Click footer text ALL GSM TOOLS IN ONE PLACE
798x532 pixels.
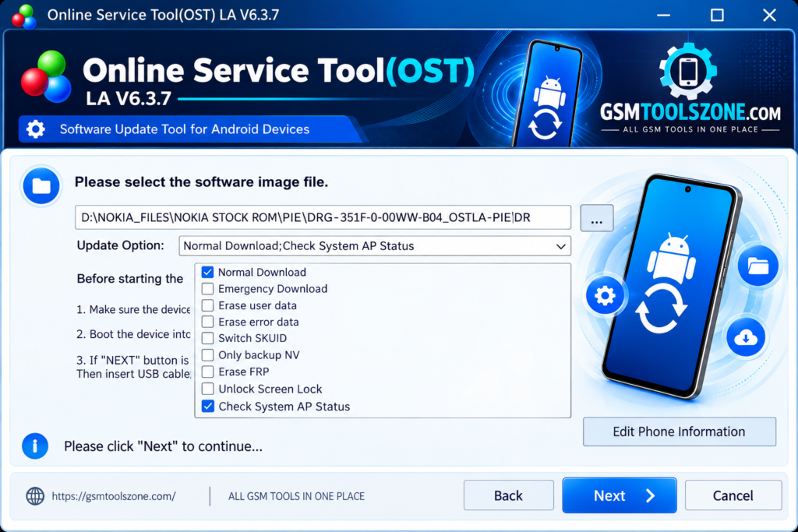(x=297, y=496)
